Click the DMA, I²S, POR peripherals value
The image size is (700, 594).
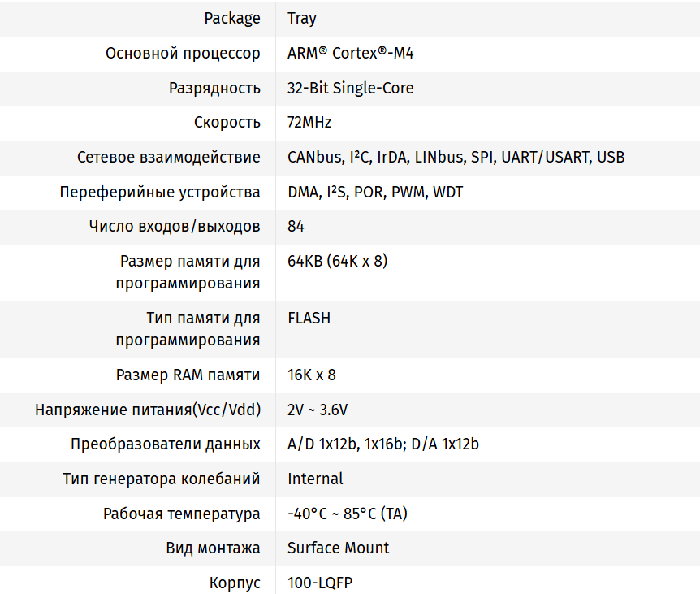click(x=375, y=193)
